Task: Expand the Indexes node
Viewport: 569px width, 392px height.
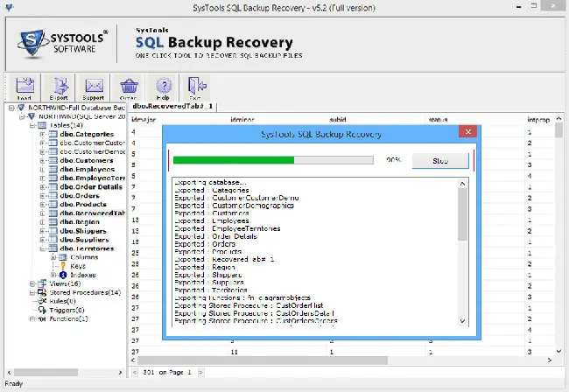Action: click(53, 275)
